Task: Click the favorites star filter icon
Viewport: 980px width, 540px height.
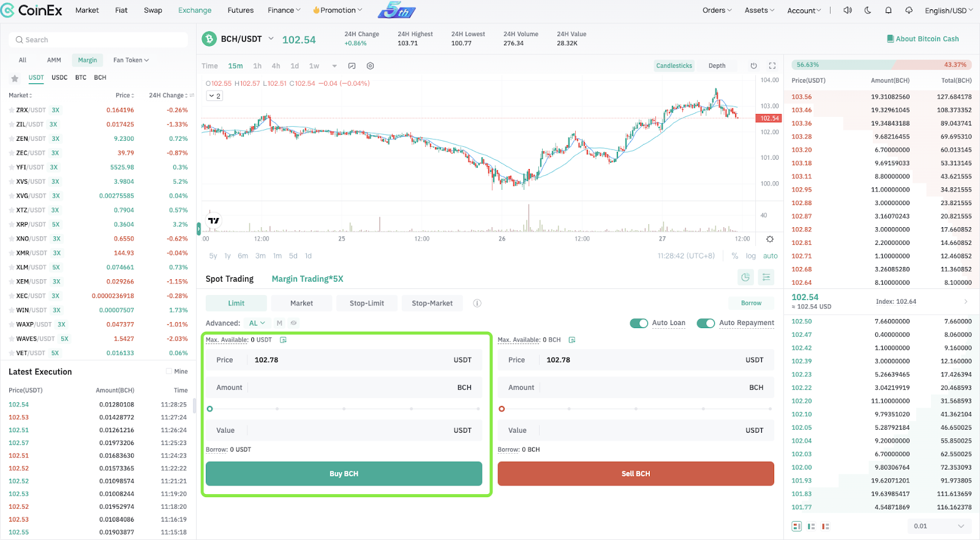Action: click(15, 78)
